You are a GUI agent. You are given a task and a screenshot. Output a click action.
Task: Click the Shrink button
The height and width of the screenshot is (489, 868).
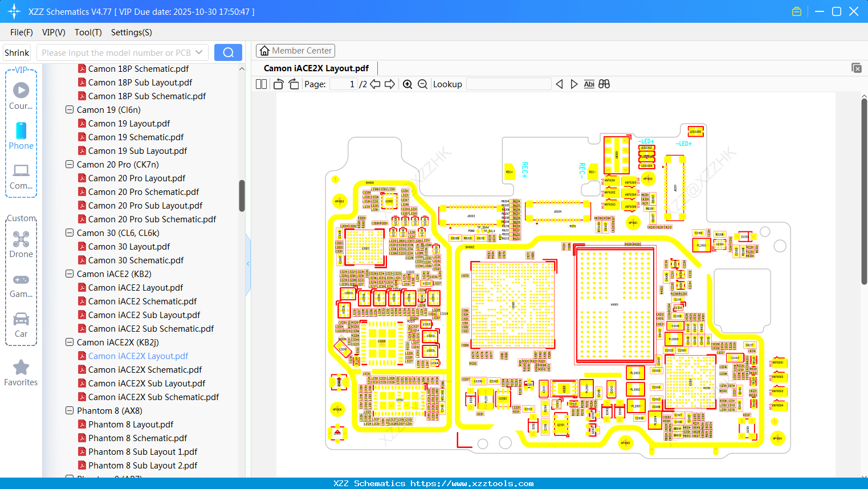click(17, 52)
